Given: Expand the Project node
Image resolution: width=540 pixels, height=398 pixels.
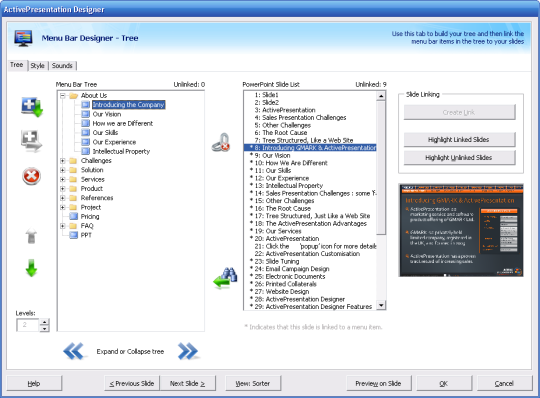Looking at the screenshot, I should tap(63, 207).
